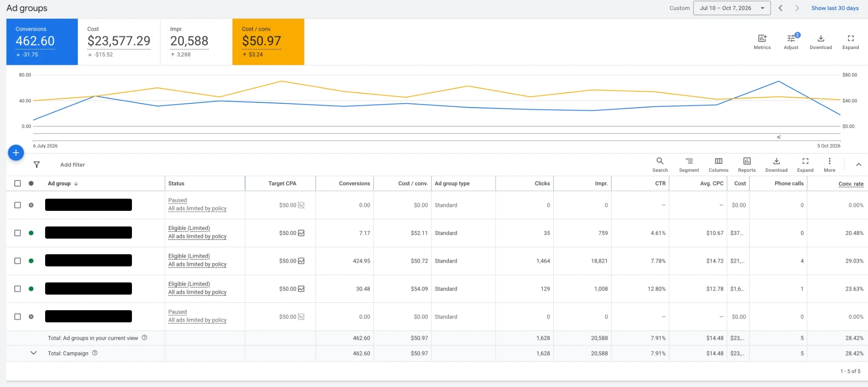Sort by the Conv. rate column header
Image resolution: width=868 pixels, height=387 pixels.
(851, 184)
